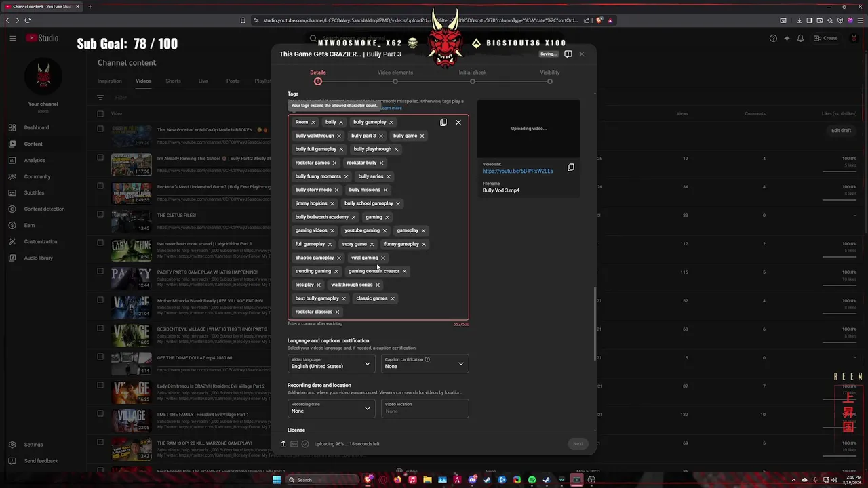This screenshot has height=488, width=868.
Task: Reload the browser page
Action: [x=28, y=20]
